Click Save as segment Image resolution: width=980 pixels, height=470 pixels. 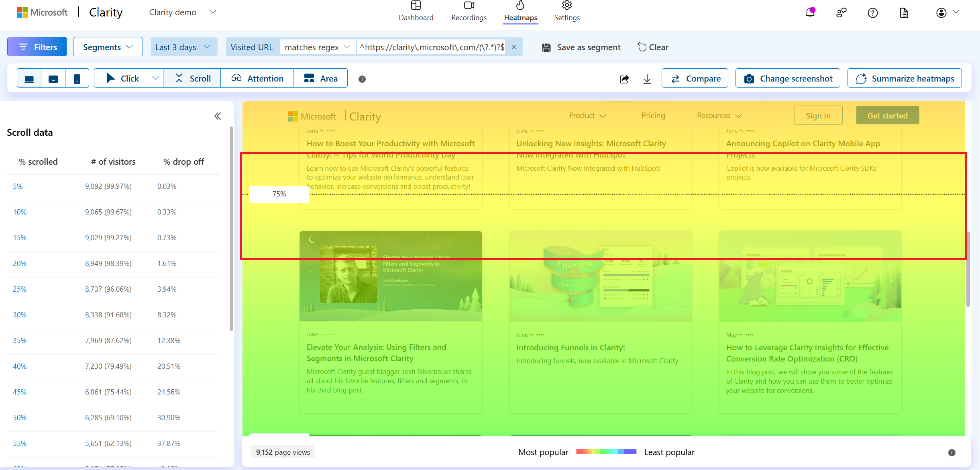click(581, 47)
